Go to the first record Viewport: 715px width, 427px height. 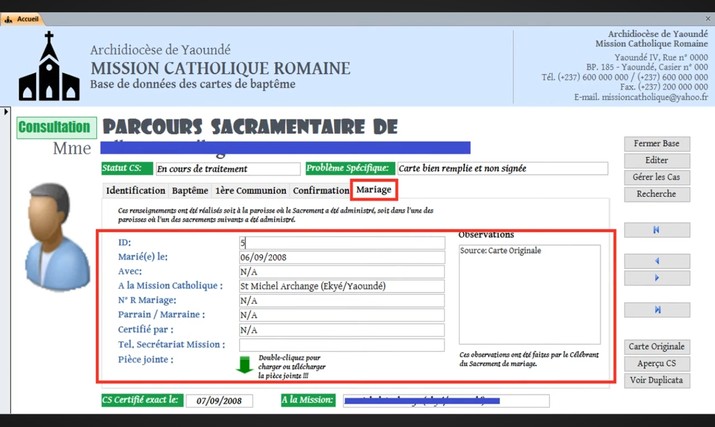[x=656, y=230]
